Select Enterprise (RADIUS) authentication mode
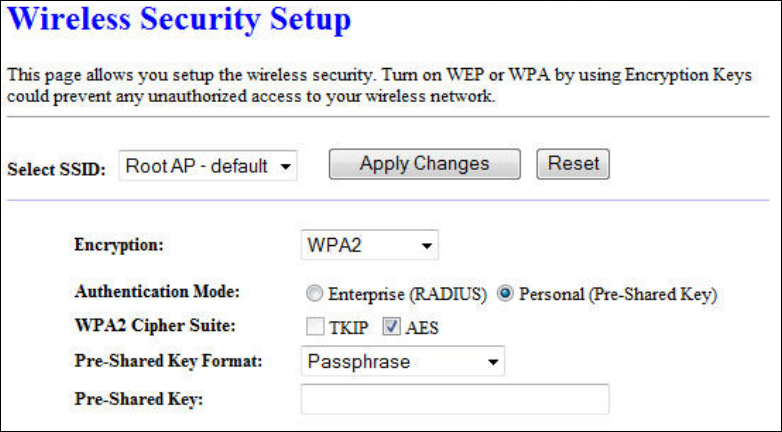782x432 pixels. 315,295
